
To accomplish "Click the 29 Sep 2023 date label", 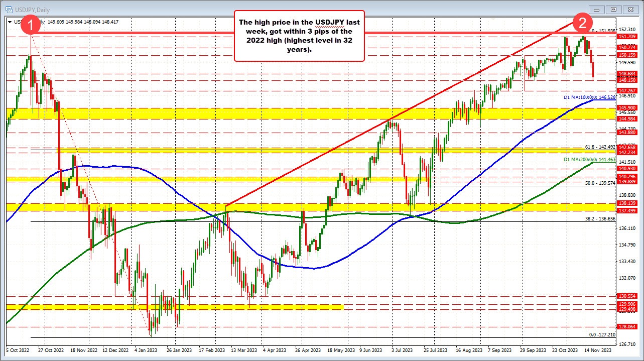I will click(533, 351).
